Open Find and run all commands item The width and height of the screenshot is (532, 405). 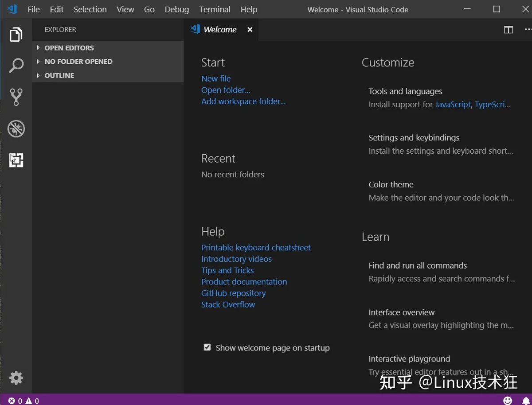tap(442, 272)
